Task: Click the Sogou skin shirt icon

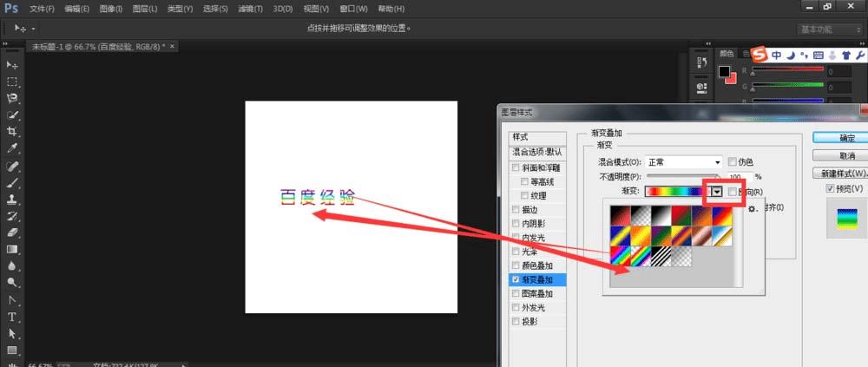Action: [x=845, y=55]
